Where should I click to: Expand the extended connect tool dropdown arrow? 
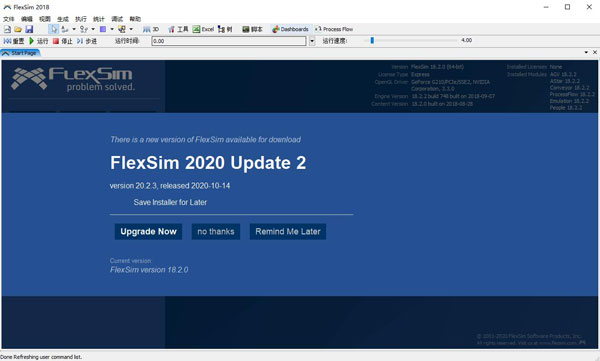(x=93, y=29)
